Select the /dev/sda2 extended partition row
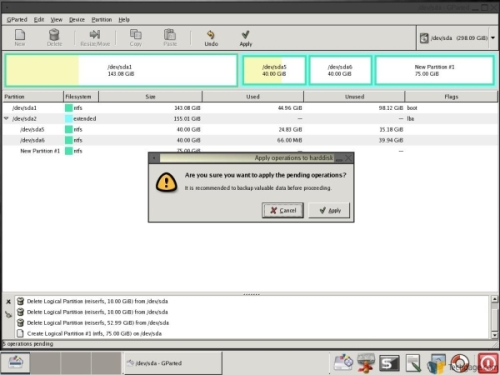The height and width of the screenshot is (375, 500). pyautogui.click(x=250, y=119)
